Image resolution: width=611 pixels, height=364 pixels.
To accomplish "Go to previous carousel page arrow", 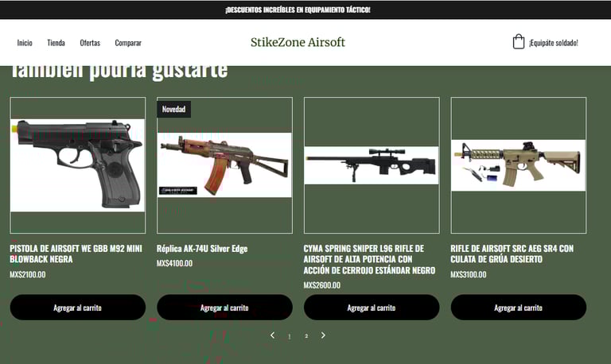I will (273, 335).
